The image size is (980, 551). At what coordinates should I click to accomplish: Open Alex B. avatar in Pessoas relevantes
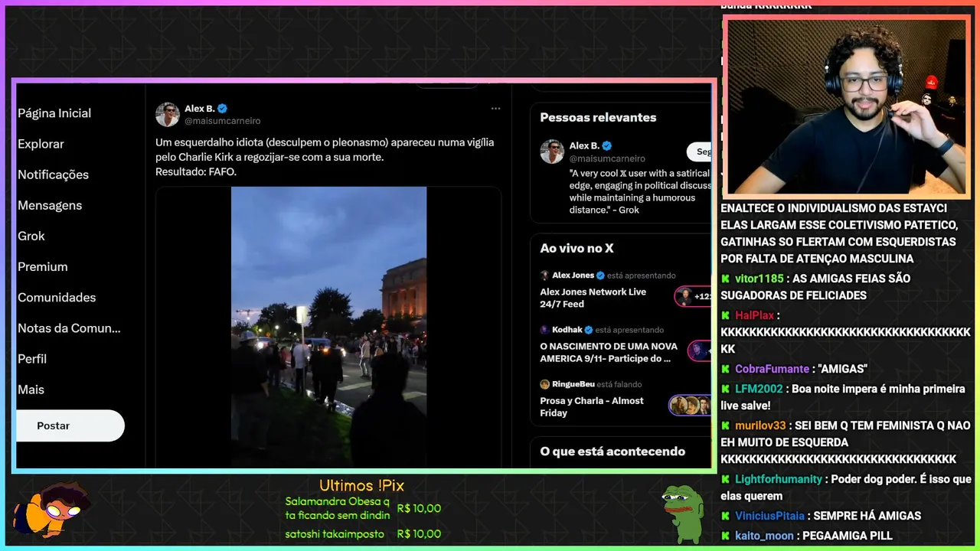[552, 152]
